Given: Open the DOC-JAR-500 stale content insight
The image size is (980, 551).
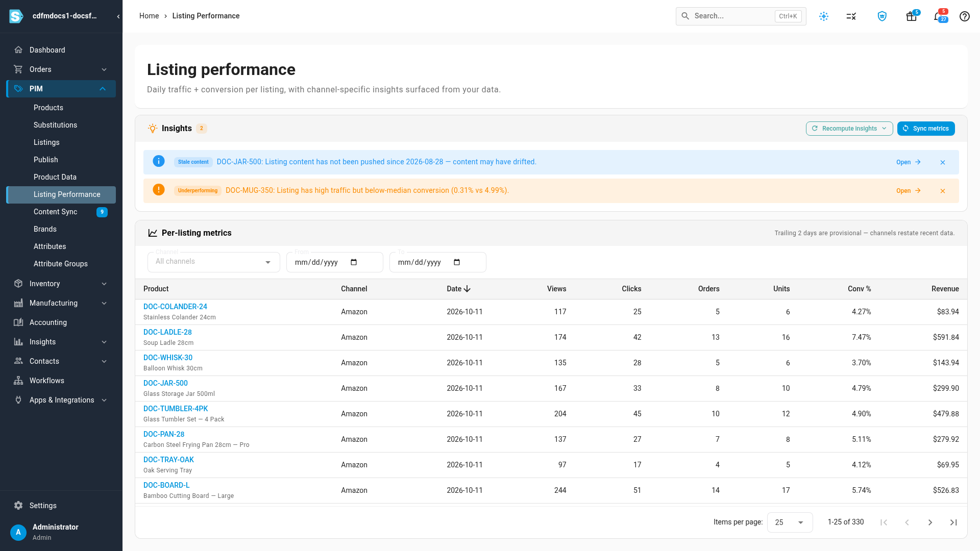Looking at the screenshot, I should point(909,162).
